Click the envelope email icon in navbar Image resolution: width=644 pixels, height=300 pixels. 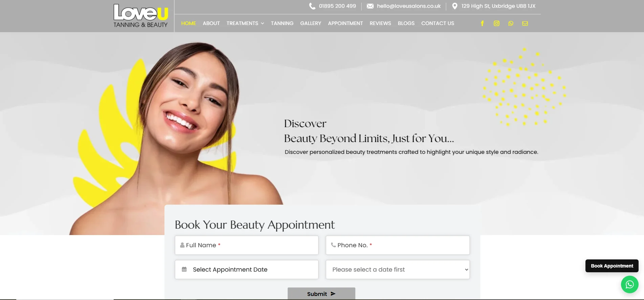tap(525, 23)
